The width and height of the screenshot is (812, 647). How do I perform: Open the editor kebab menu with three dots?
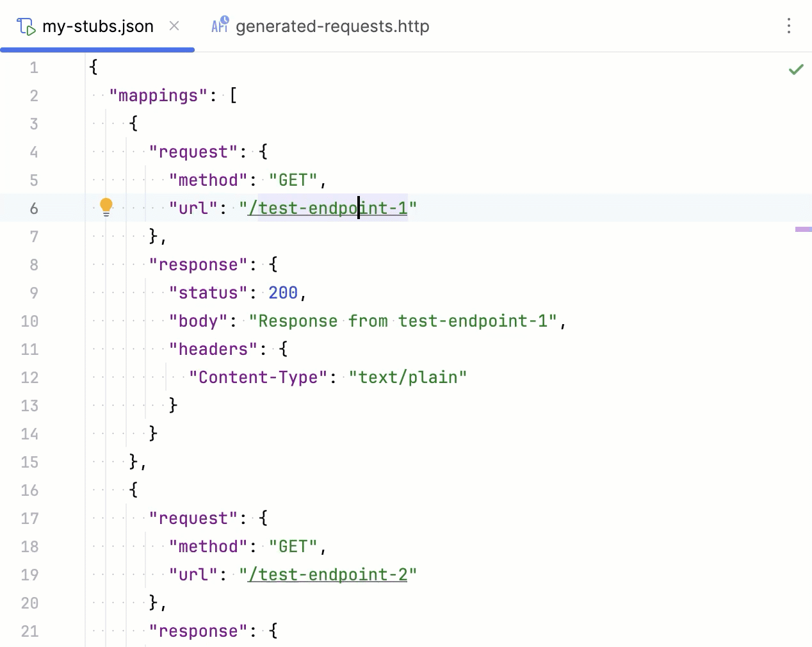pyautogui.click(x=789, y=26)
